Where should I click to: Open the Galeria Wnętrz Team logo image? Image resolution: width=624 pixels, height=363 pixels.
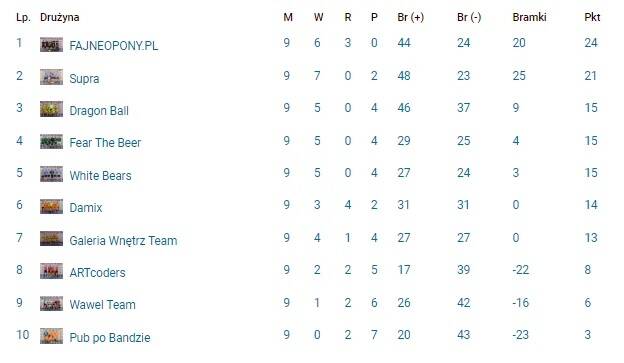[51, 239]
